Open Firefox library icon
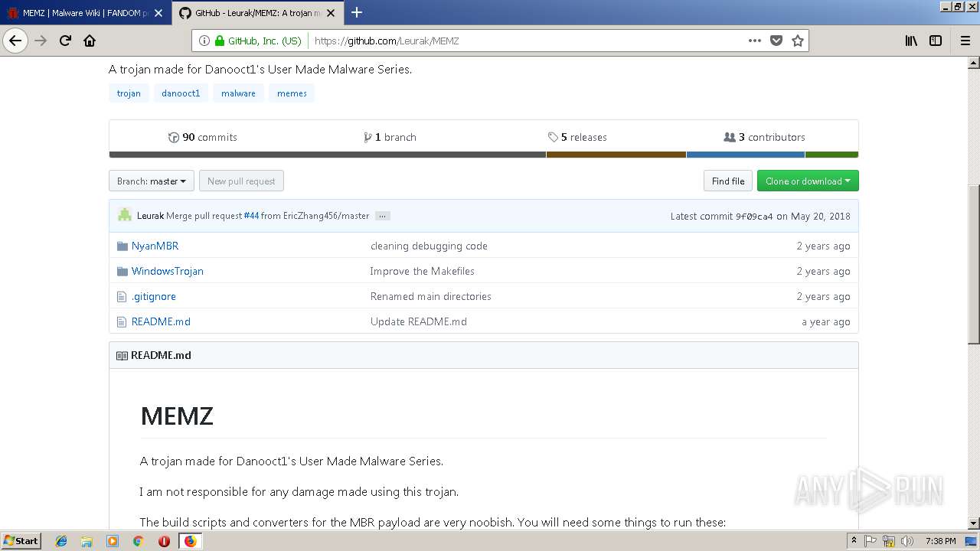The width and height of the screenshot is (980, 551). (911, 41)
